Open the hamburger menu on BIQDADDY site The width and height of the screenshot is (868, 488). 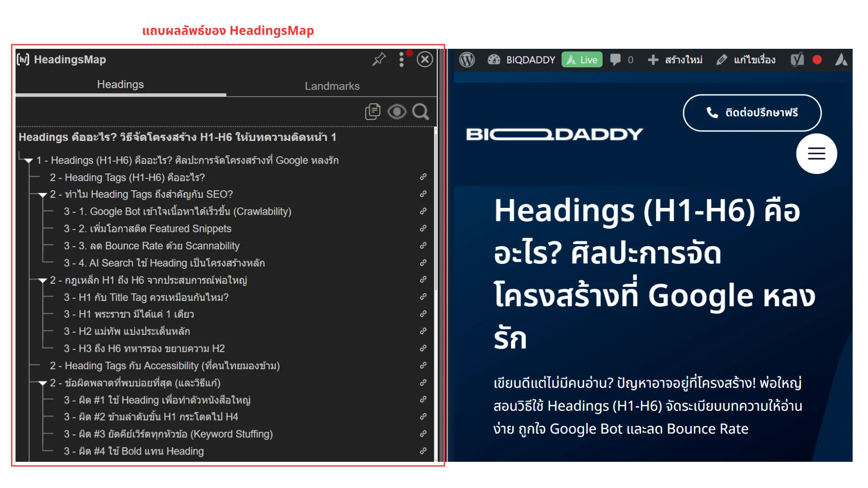click(x=816, y=154)
